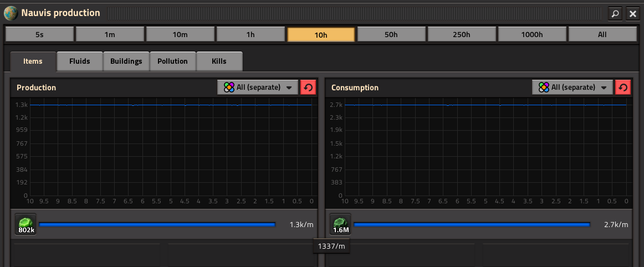644x267 pixels.
Task: Reset the Consumption graph filter
Action: coord(622,88)
